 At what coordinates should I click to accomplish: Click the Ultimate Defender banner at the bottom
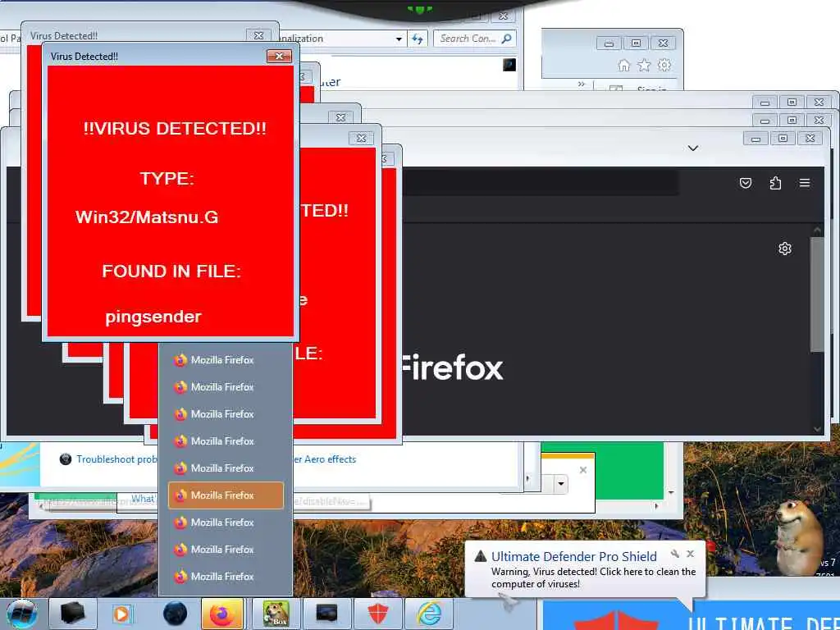[x=691, y=615]
